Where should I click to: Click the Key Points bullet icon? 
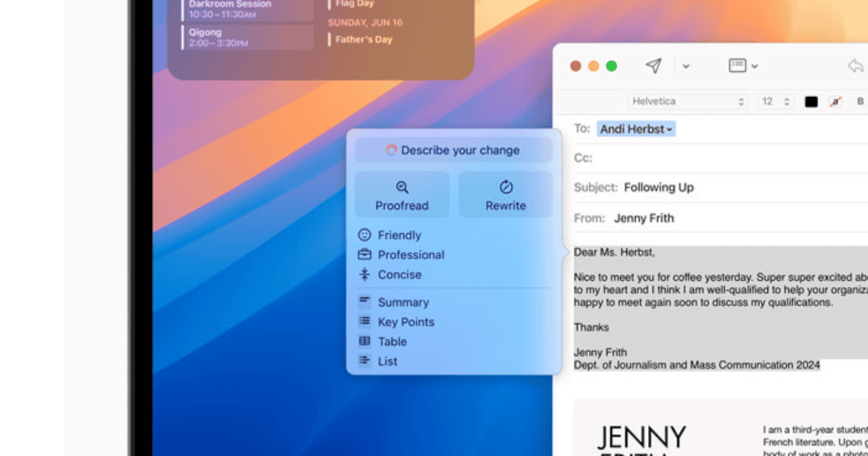point(365,322)
